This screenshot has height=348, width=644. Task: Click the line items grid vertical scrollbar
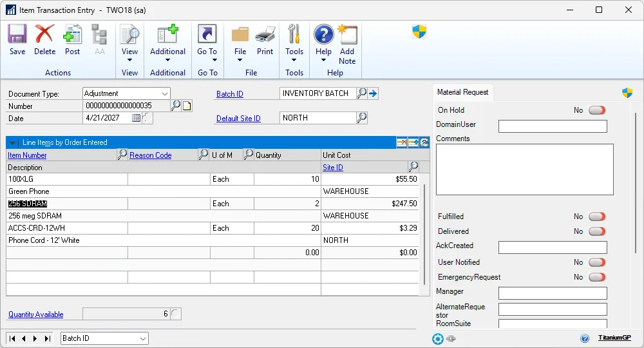[424, 234]
